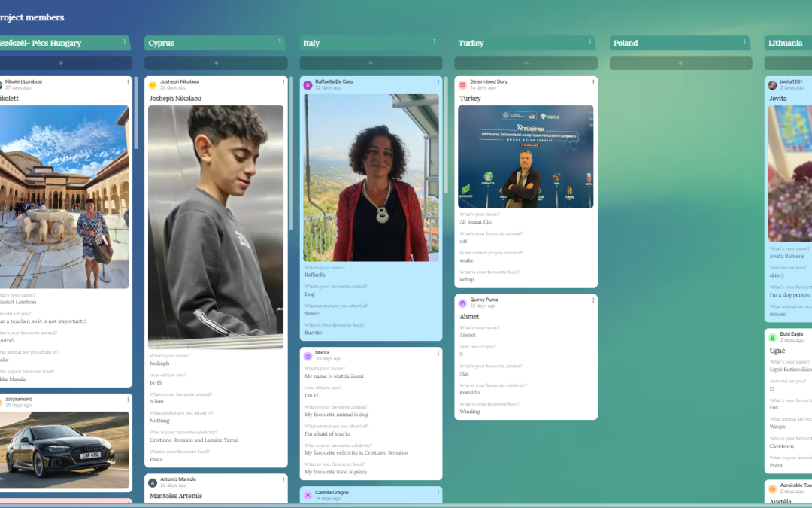The image size is (812, 508).
Task: Open the Cyprus column options menu
Action: pyautogui.click(x=280, y=42)
